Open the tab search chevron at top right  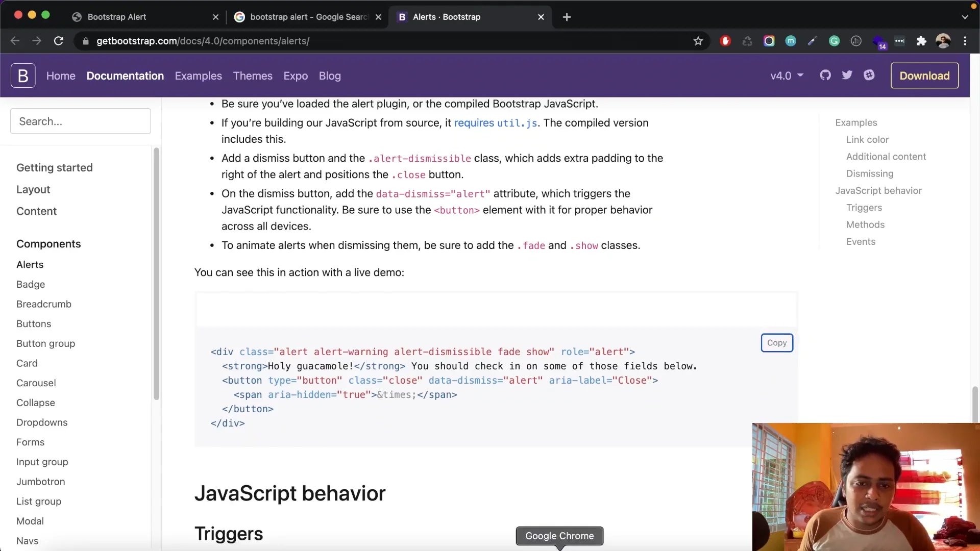pos(965,17)
